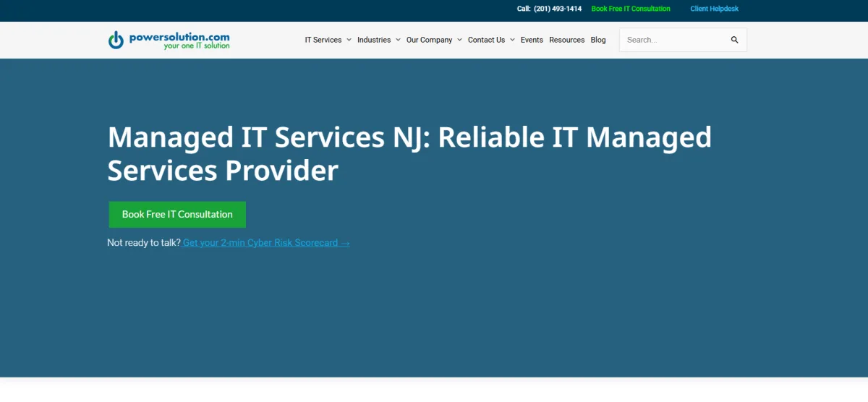Screen dimensions: 868x402
Task: Expand the Our Company dropdown chevron
Action: pos(459,40)
